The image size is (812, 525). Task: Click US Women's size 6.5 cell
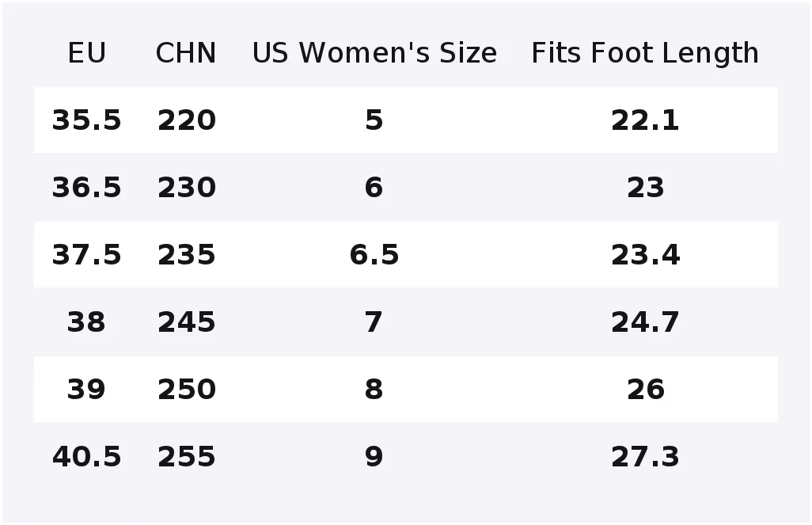click(374, 255)
